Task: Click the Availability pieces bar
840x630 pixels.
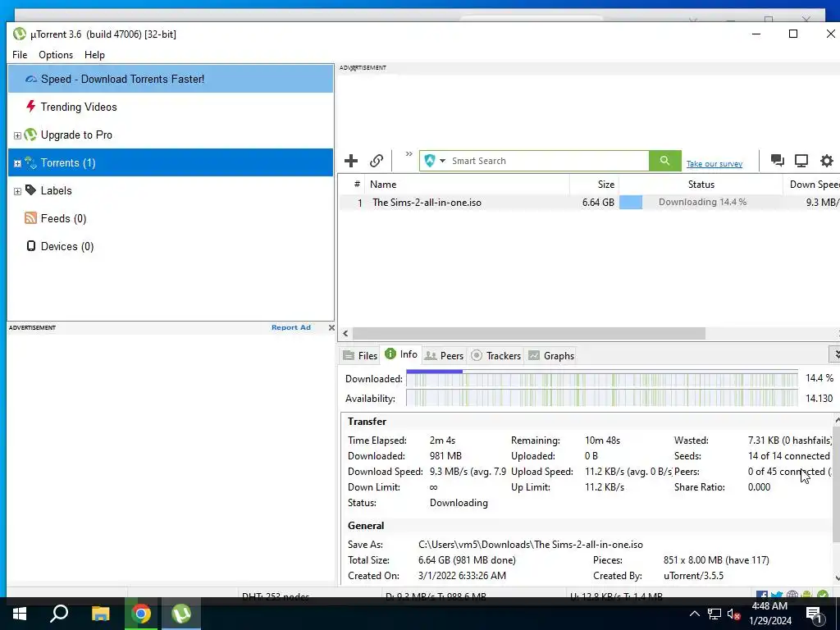Action: click(602, 398)
